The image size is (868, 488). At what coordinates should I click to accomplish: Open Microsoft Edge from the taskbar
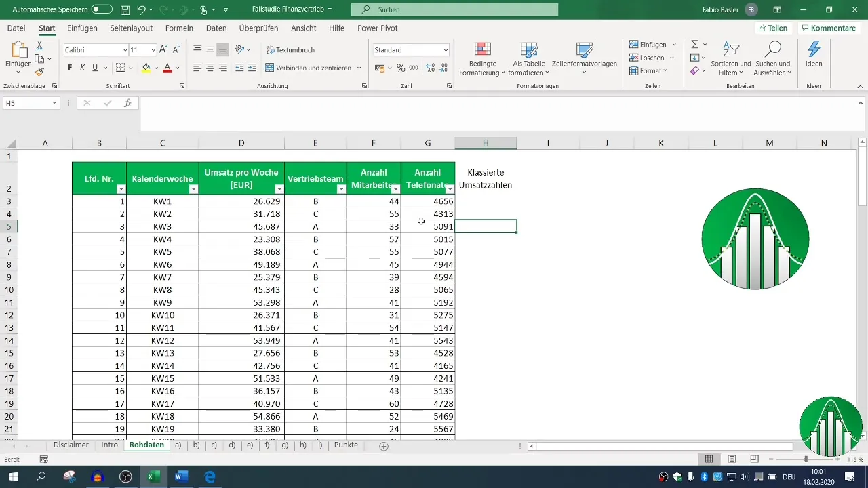(210, 476)
